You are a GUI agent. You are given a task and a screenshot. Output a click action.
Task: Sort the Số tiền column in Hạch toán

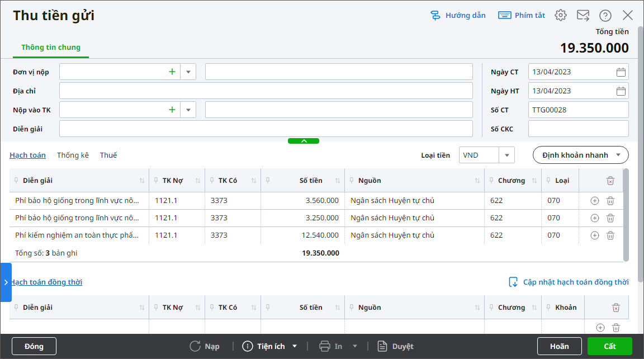pyautogui.click(x=337, y=181)
